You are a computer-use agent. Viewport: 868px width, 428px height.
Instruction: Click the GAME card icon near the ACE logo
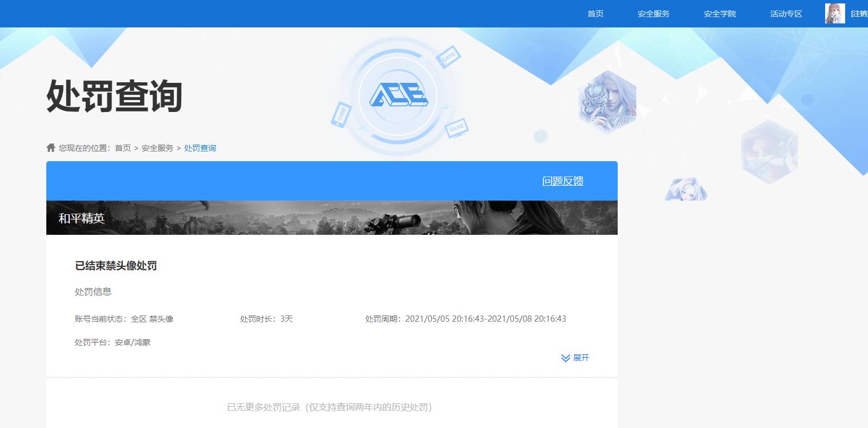point(449,57)
